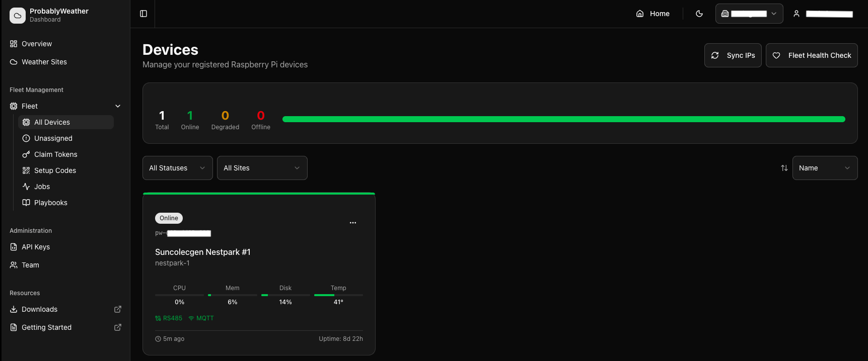Open the Name sort dropdown

(824, 168)
